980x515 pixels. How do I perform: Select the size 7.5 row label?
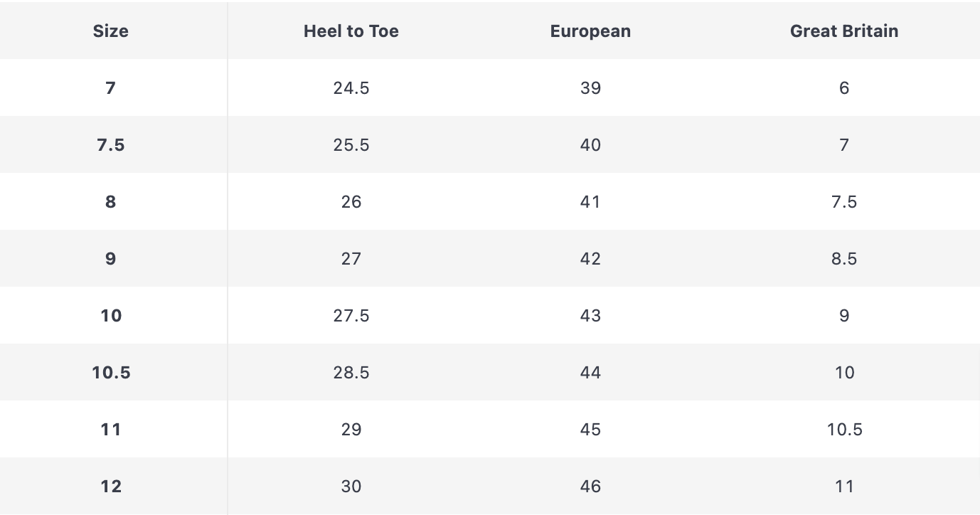coord(110,145)
